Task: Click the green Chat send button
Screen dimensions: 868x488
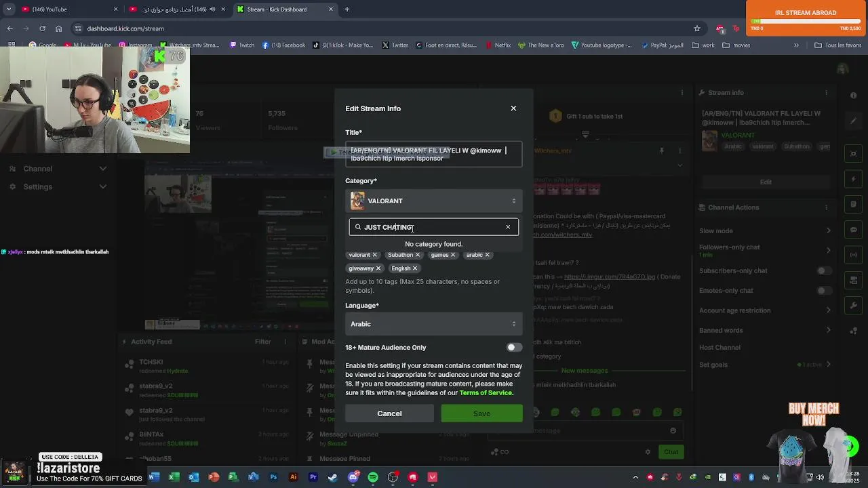Action: pyautogui.click(x=671, y=452)
